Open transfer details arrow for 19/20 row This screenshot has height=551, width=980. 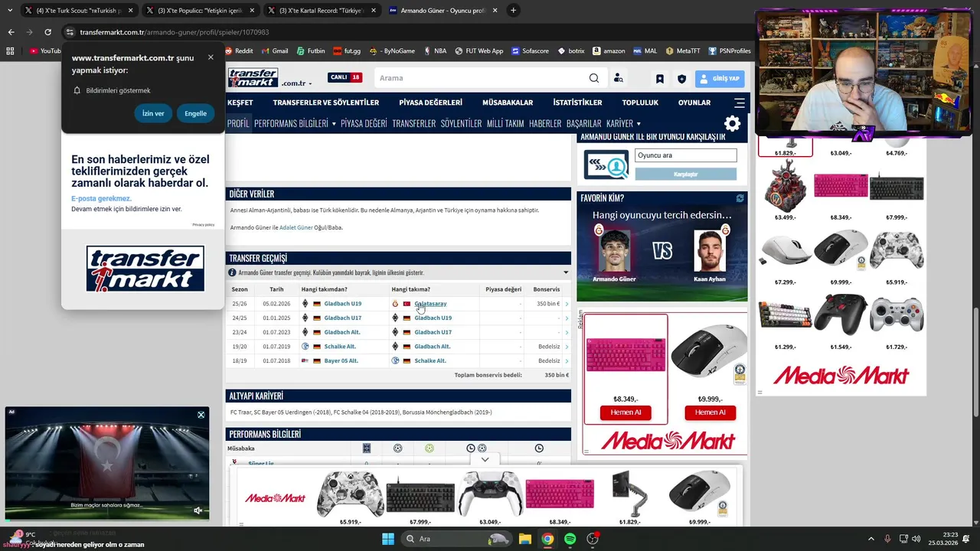567,347
